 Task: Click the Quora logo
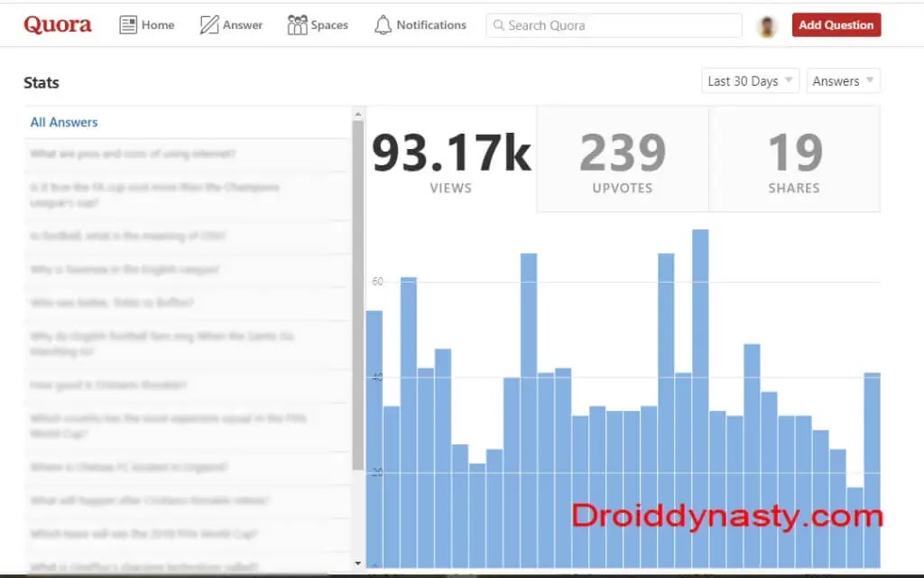point(58,24)
